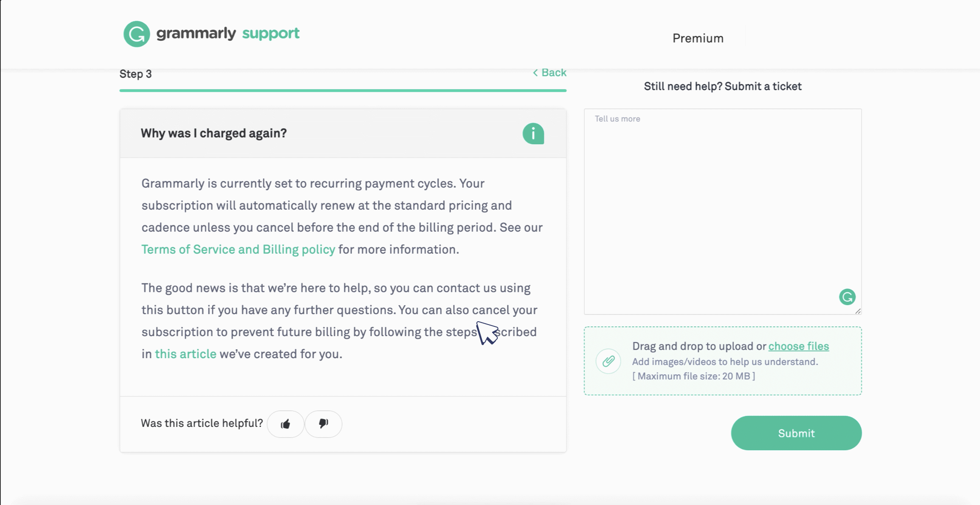Open Terms of Service and Billing policy link
Image resolution: width=980 pixels, height=505 pixels.
tap(238, 250)
